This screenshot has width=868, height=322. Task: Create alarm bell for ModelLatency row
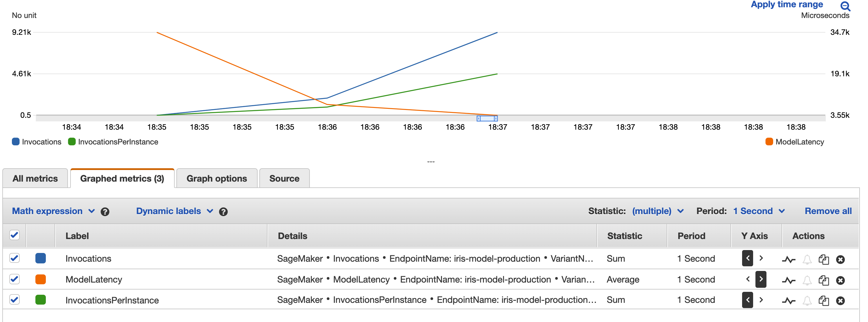click(x=807, y=280)
